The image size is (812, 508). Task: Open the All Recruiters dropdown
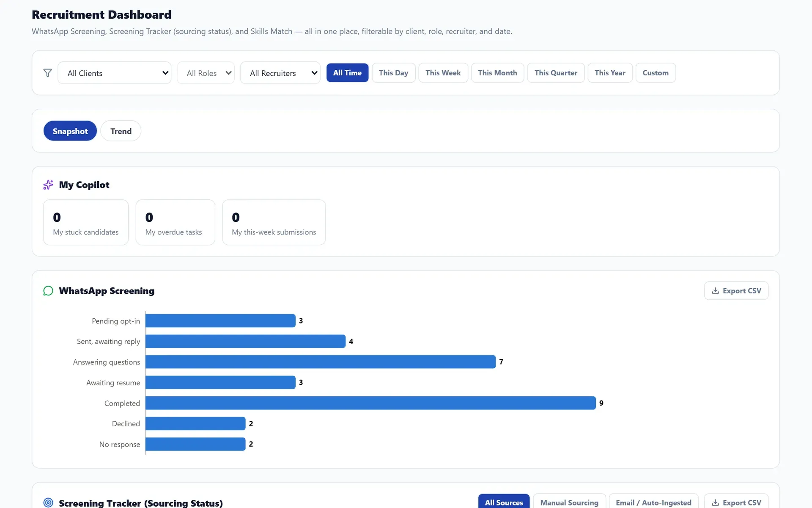click(280, 73)
